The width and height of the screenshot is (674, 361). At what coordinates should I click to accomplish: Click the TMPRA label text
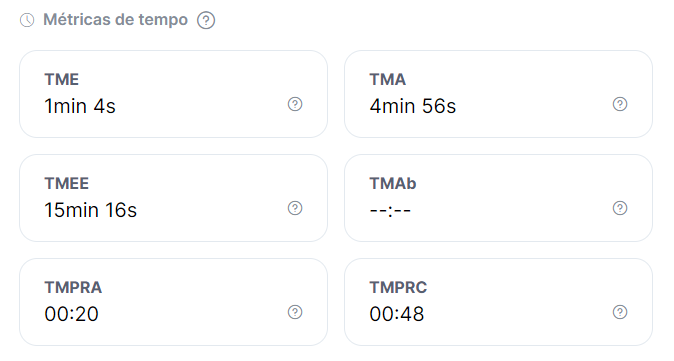pyautogui.click(x=73, y=288)
